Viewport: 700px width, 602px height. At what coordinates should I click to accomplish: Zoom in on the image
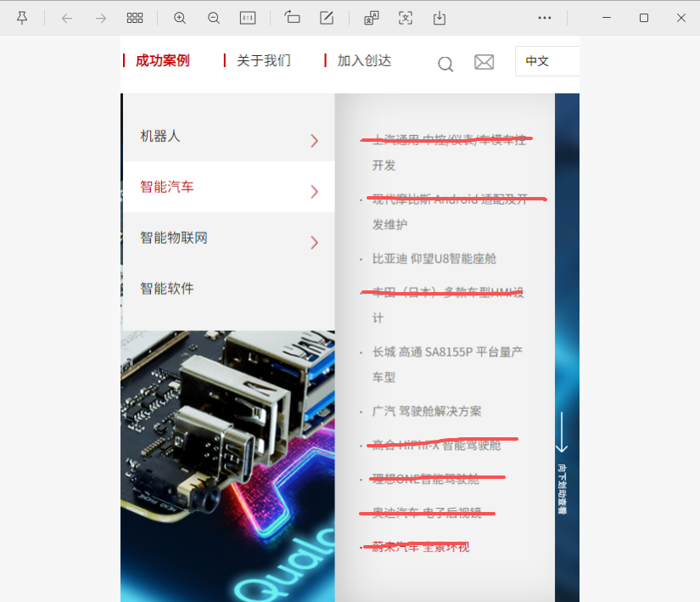[180, 18]
